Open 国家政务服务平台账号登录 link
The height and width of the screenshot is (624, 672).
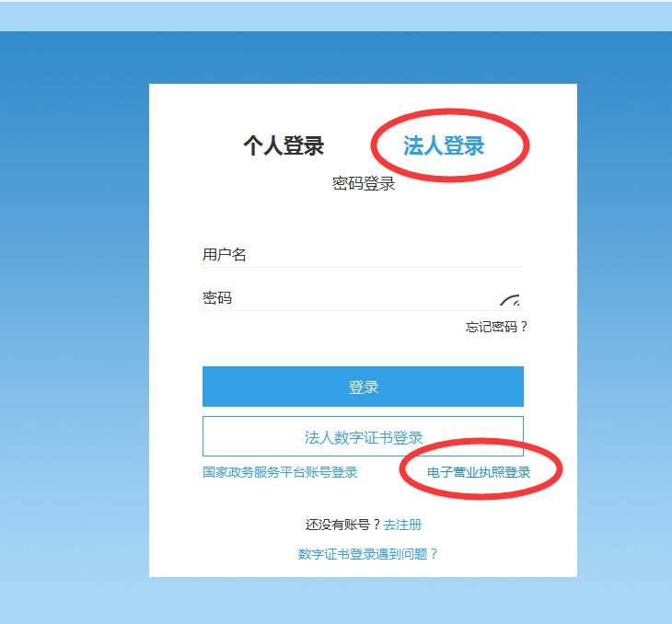coord(280,472)
